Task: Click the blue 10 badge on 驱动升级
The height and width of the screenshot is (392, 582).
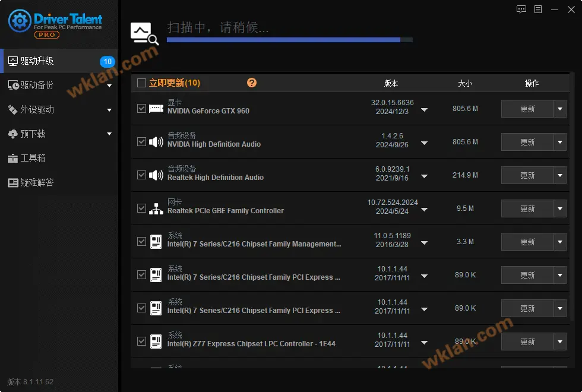Action: point(107,61)
